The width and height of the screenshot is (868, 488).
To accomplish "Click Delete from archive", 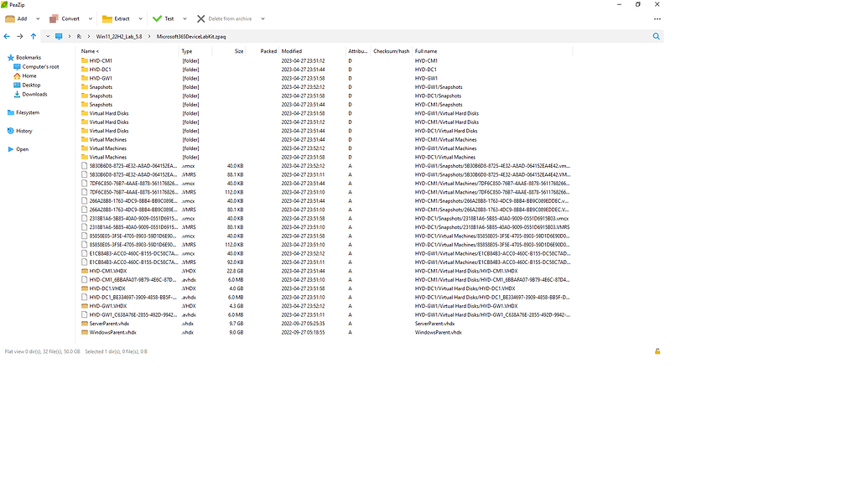I will (227, 18).
